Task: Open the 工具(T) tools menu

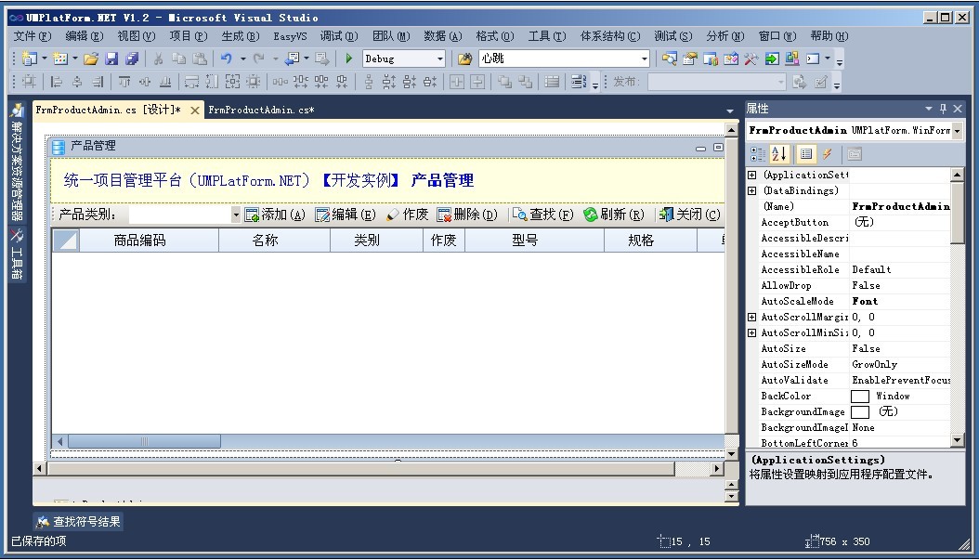Action: click(x=547, y=36)
